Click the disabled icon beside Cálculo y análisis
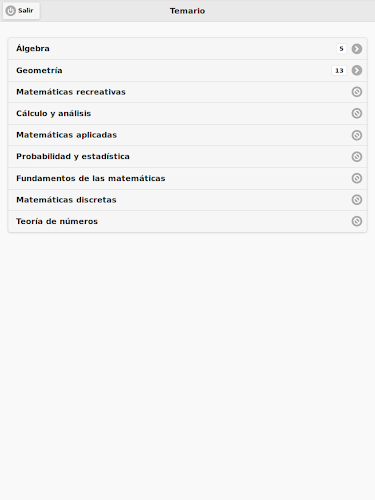Screen dimensions: 375x500 click(357, 113)
